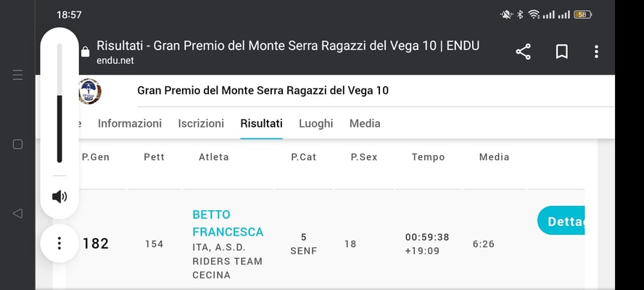The height and width of the screenshot is (290, 644).
Task: Open athlete BETTO FRANCESCA's profile link
Action: [x=228, y=223]
